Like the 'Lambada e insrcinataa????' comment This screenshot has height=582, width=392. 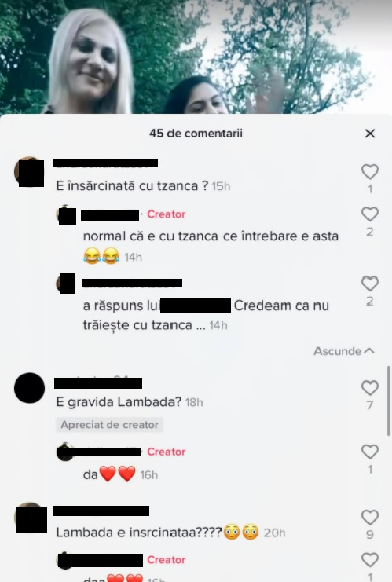370,517
